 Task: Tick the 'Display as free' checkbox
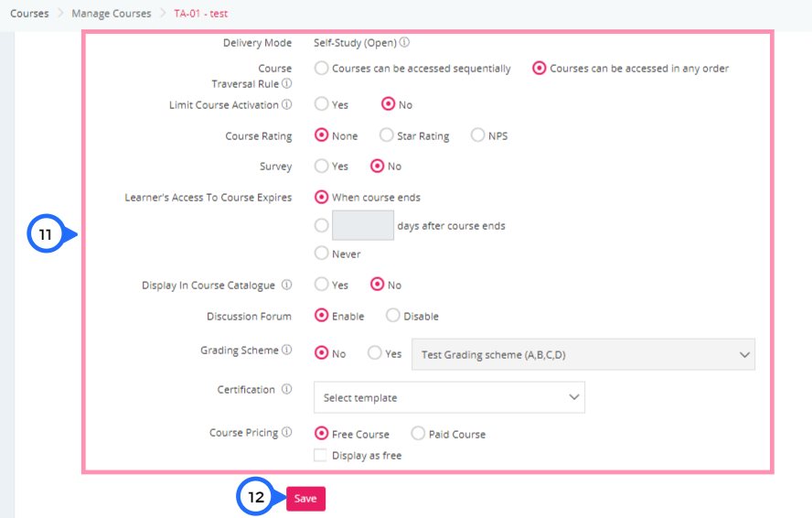click(320, 455)
